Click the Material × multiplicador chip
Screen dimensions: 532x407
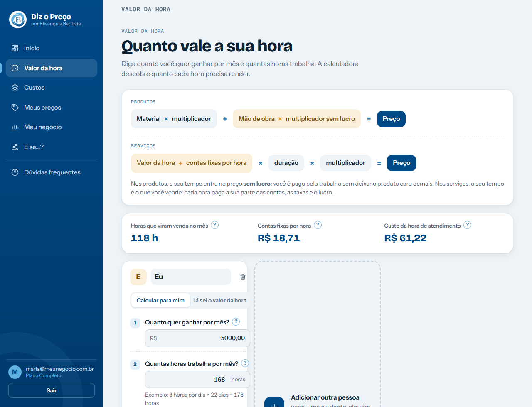coord(174,119)
